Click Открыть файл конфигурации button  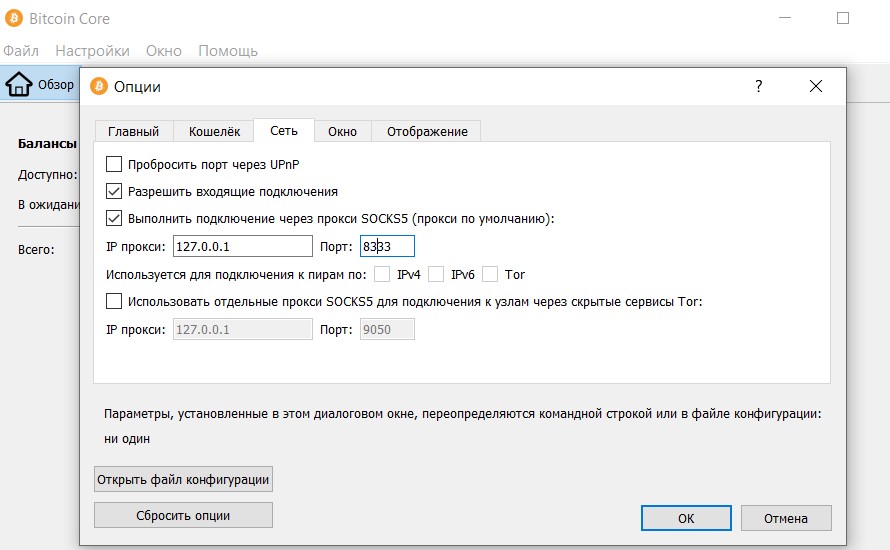point(183,479)
